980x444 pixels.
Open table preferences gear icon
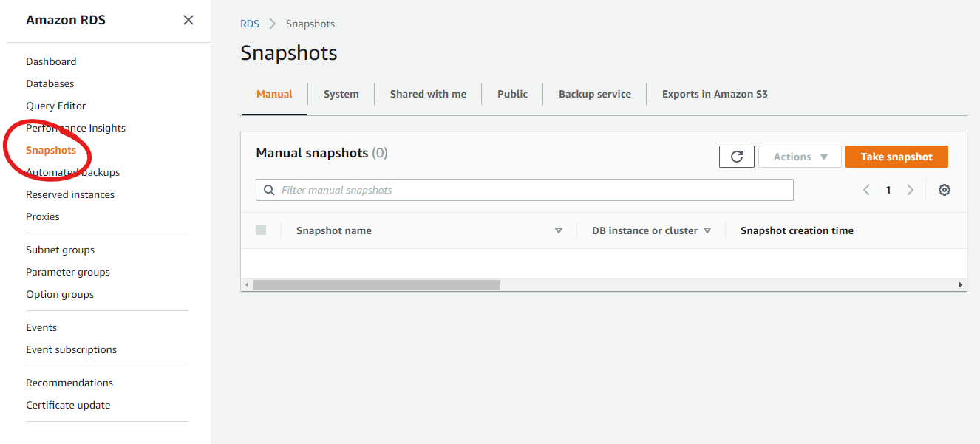tap(944, 190)
